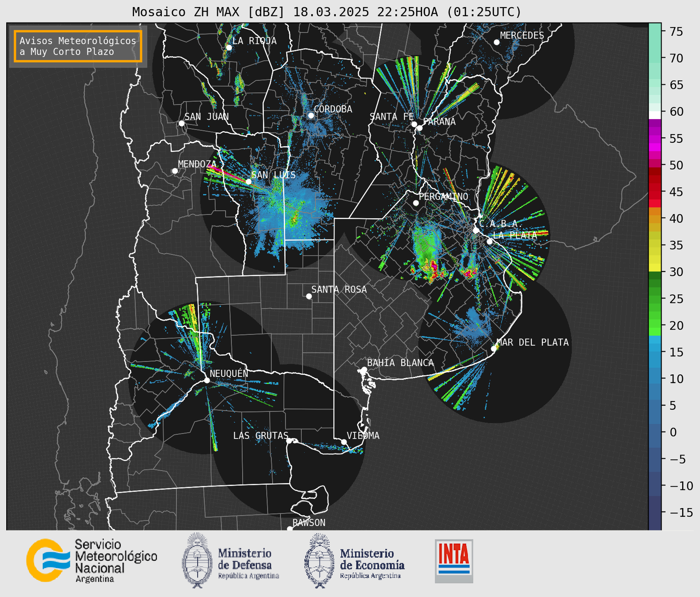
Task: Click the 25 dBZ green band on color scale
Action: 655,299
